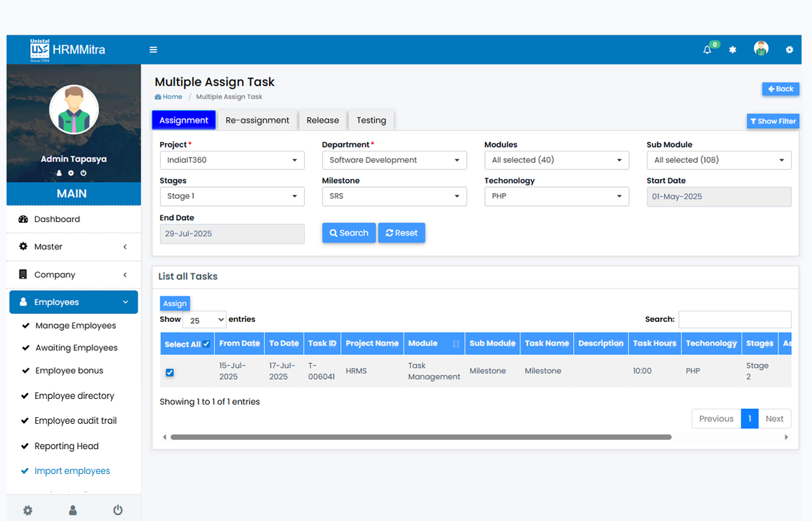812x521 pixels.
Task: Open user avatar in top bar
Action: coord(760,49)
